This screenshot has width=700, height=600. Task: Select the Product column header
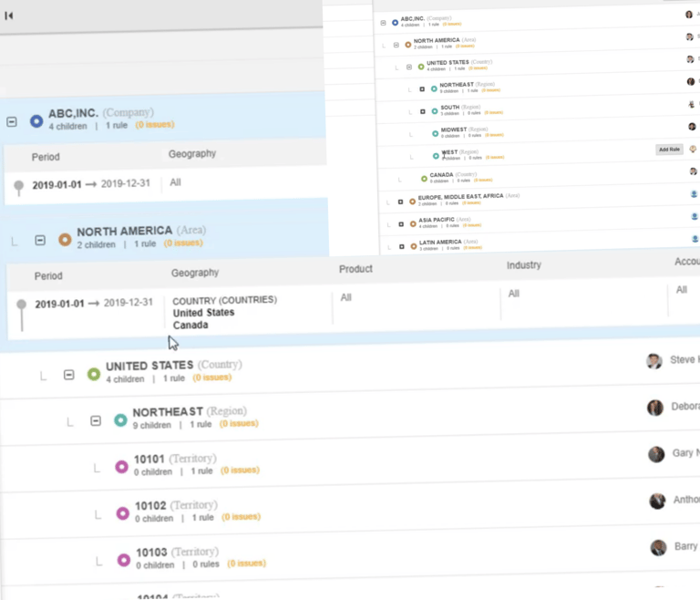355,269
